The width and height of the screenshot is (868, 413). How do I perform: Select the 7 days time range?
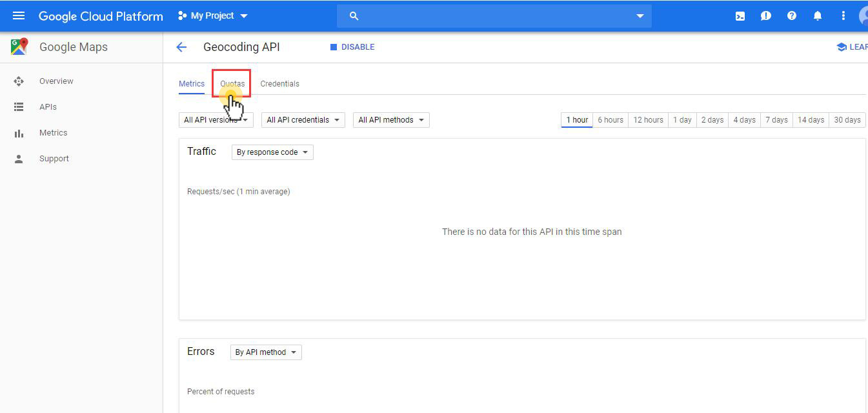point(776,120)
